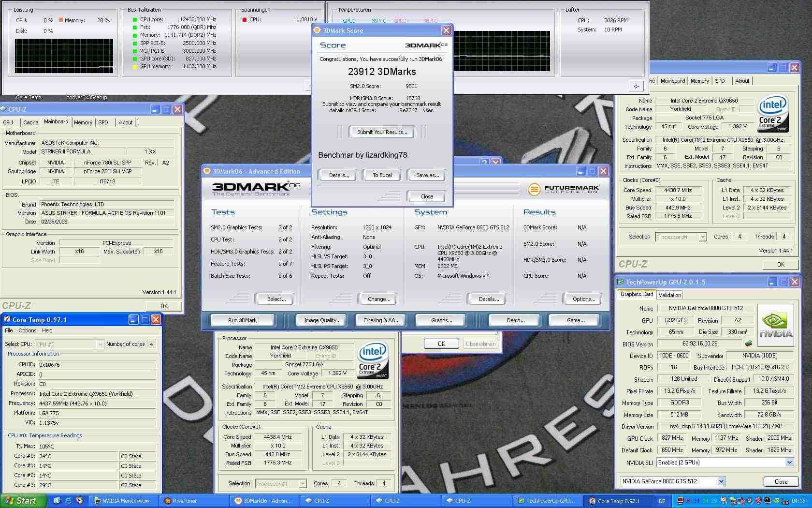Click the third quick launch icon beside Internet Explorer
Viewport: 812px width, 508px height.
(79, 501)
